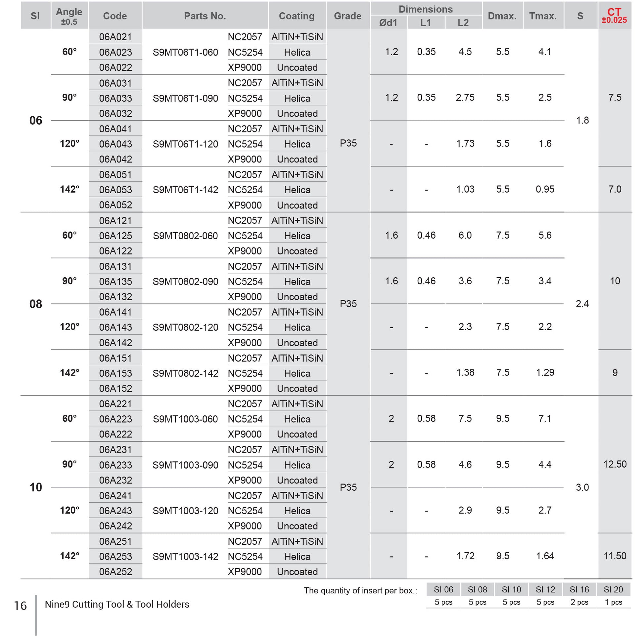Select part number S9MT06T1-090
The image size is (644, 644).
coord(185,98)
